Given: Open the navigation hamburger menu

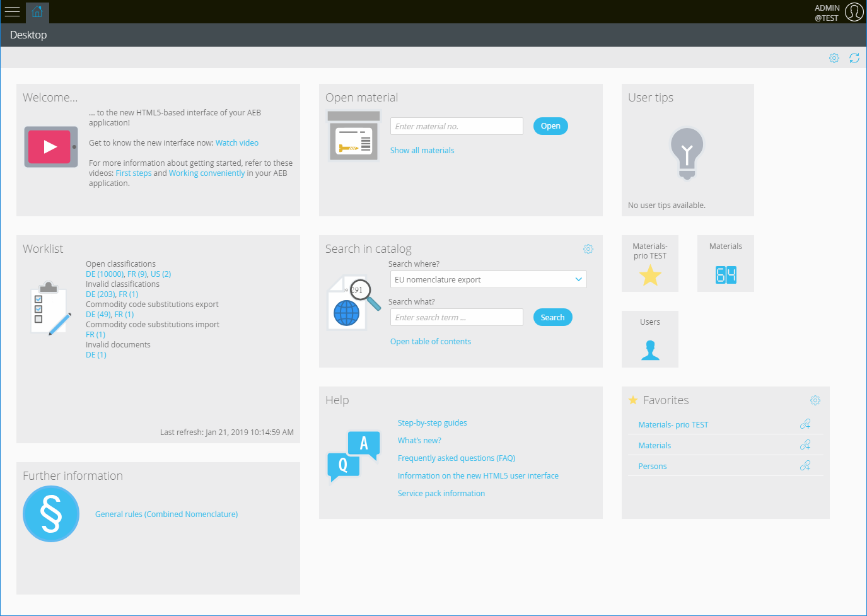Looking at the screenshot, I should pyautogui.click(x=13, y=12).
